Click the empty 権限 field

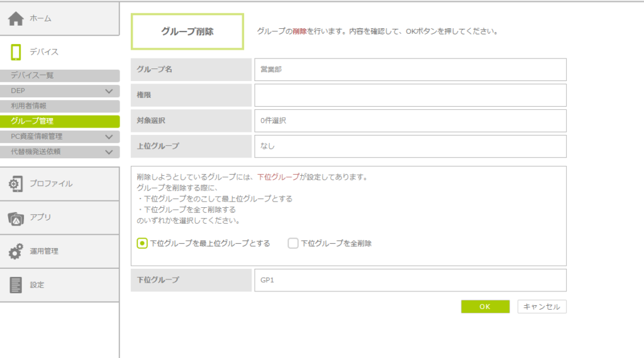click(x=410, y=95)
